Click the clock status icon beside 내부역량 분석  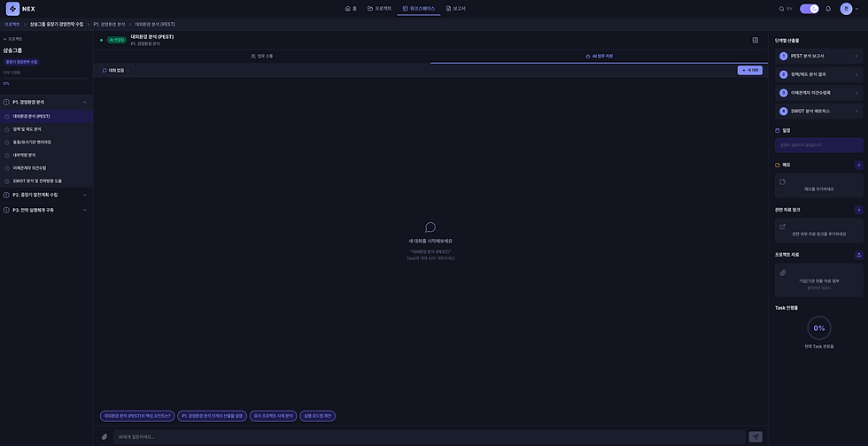coord(7,156)
